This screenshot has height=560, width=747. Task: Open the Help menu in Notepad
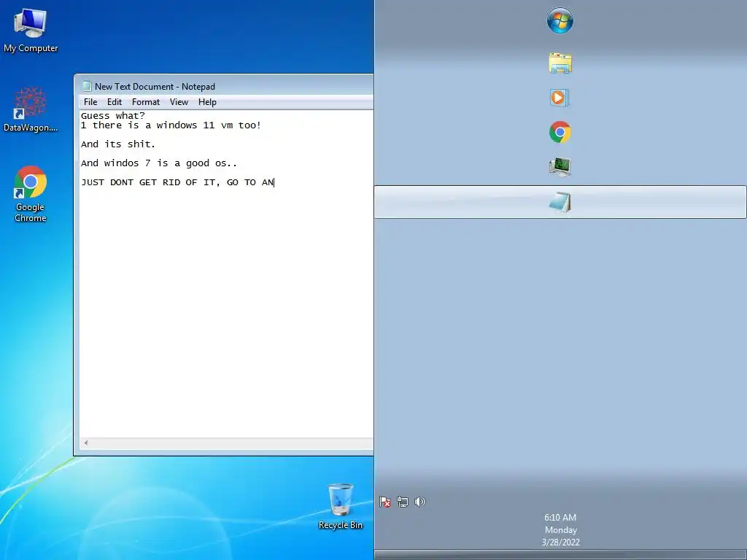(207, 102)
